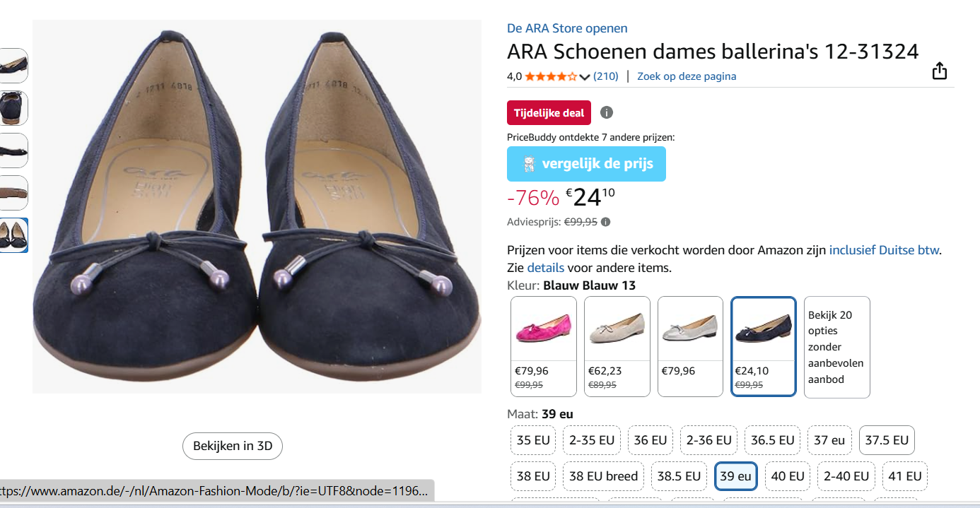The width and height of the screenshot is (980, 508).
Task: Click the share icon
Action: pos(939,71)
